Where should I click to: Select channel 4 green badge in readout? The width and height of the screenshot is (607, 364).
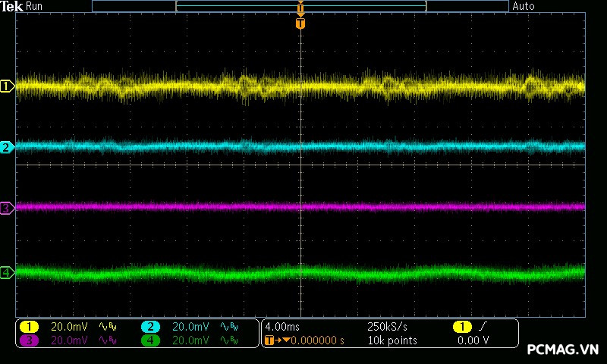point(150,340)
